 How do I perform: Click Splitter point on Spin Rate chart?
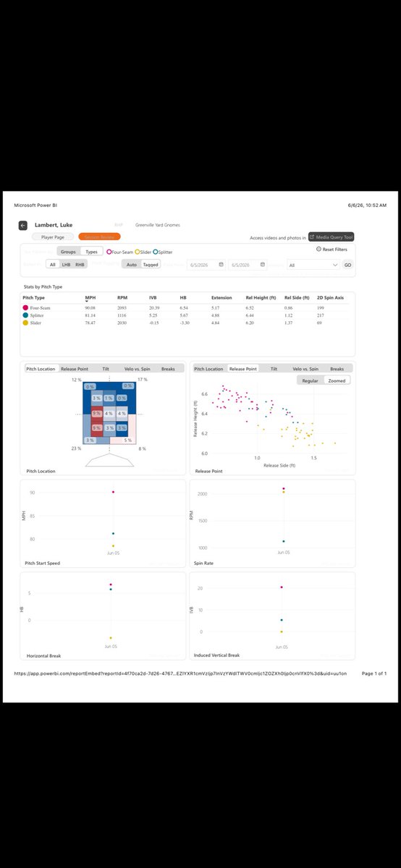click(x=284, y=541)
